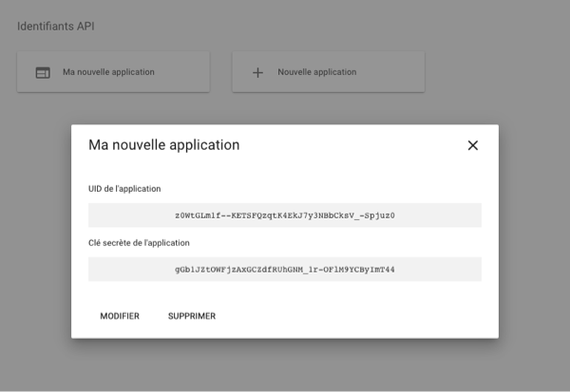Click the Ma nouvelle application card label text
This screenshot has height=392, width=570.
pos(108,72)
